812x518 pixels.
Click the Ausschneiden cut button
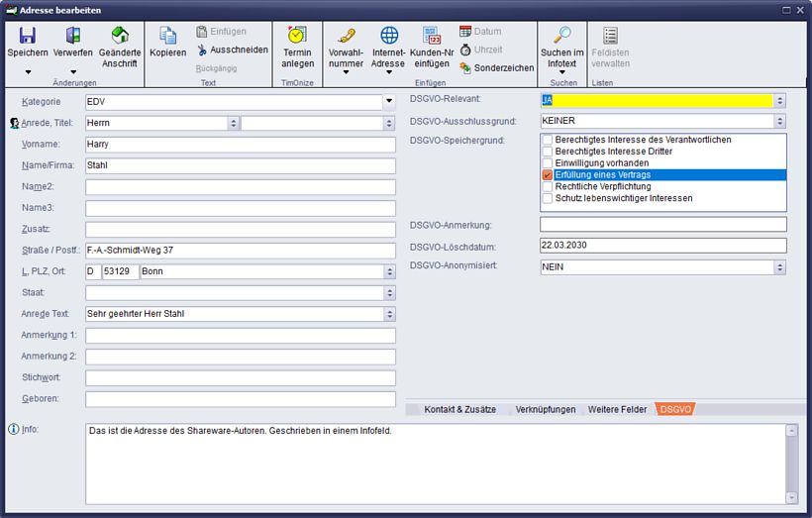pos(232,50)
